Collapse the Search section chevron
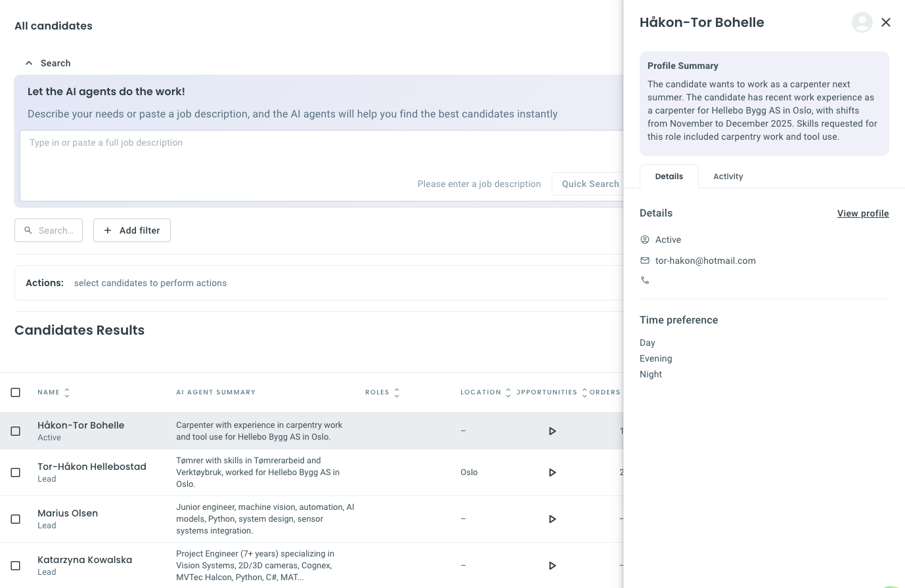 (29, 63)
